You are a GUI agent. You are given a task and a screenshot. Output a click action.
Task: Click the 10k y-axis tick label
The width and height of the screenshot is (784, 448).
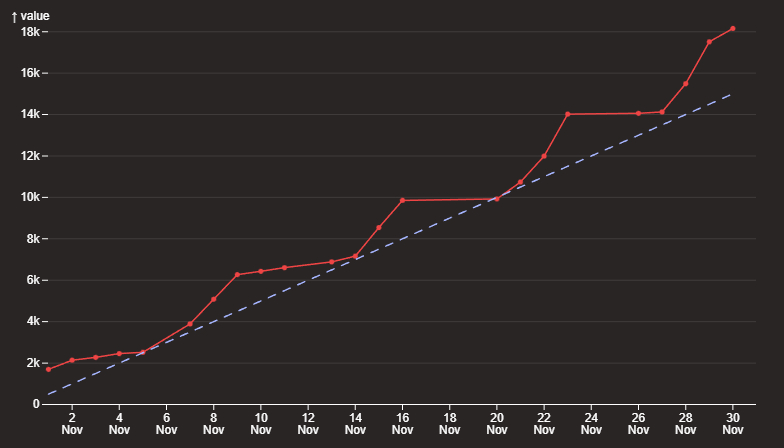pyautogui.click(x=30, y=197)
